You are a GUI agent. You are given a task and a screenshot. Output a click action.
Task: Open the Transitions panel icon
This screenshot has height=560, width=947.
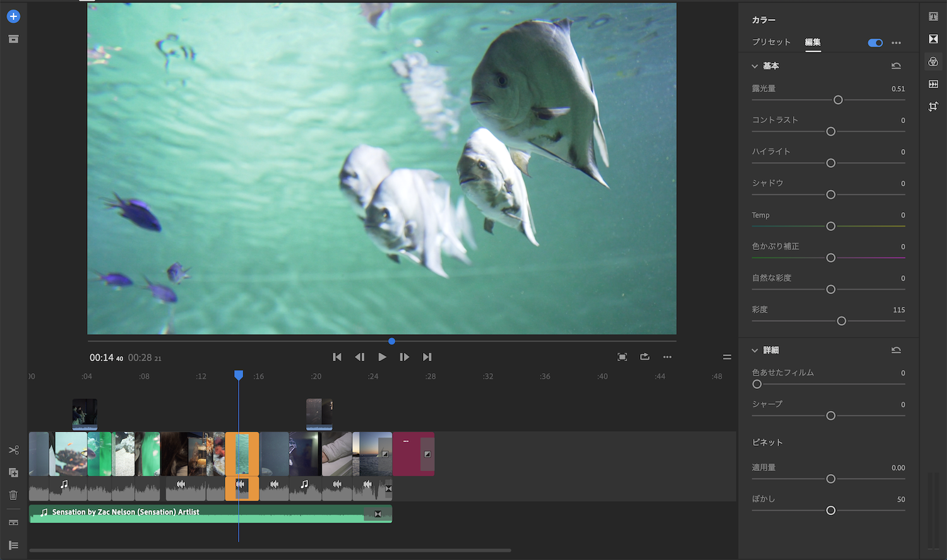(x=933, y=39)
